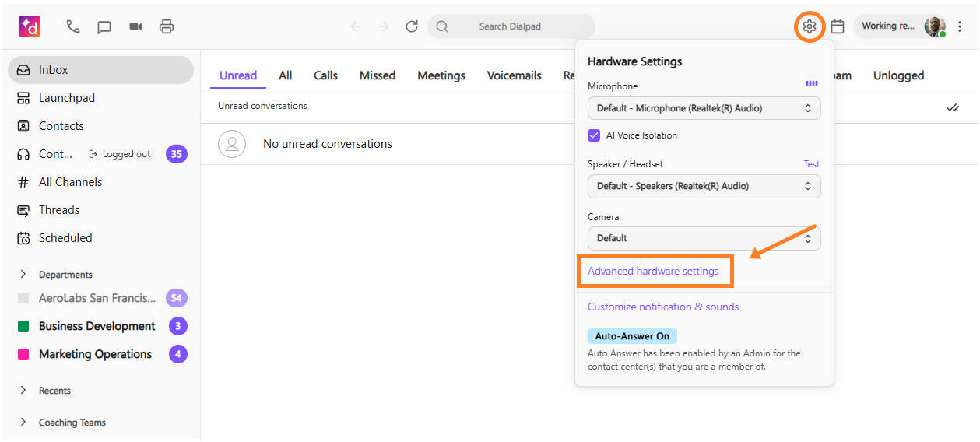Open the calendar icon in top bar
This screenshot has height=442, width=980.
tap(838, 26)
